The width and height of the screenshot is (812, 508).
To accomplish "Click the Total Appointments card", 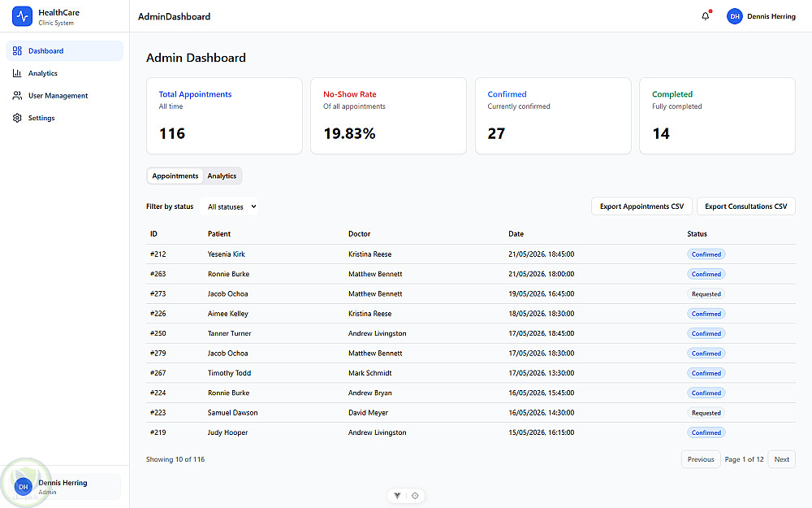I will click(224, 115).
